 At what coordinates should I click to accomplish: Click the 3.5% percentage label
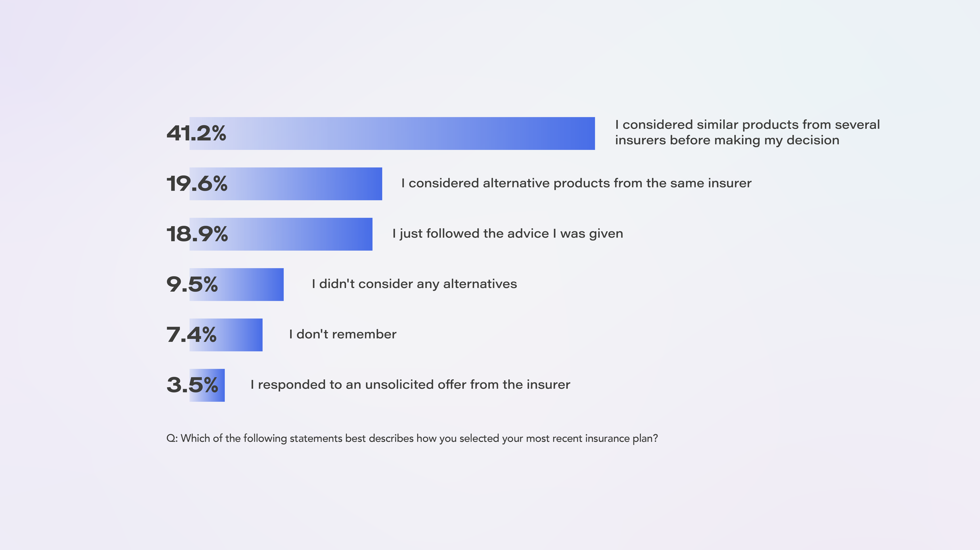pyautogui.click(x=192, y=385)
